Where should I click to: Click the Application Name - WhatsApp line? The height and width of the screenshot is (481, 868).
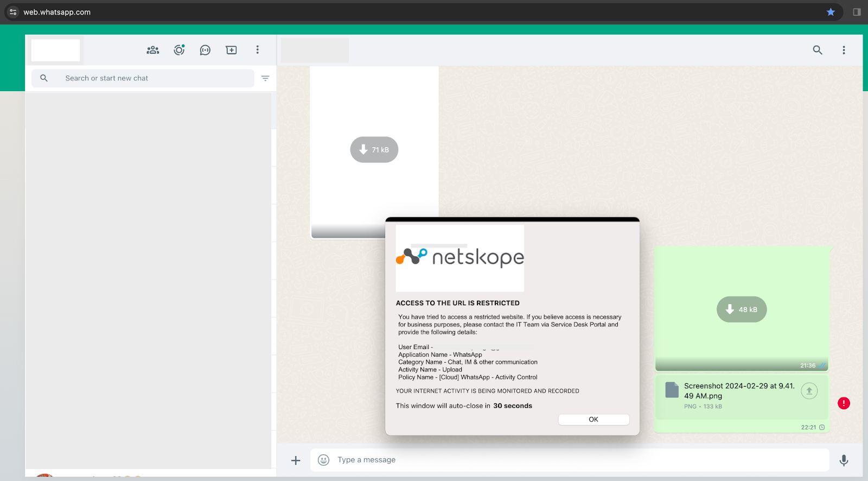click(440, 355)
